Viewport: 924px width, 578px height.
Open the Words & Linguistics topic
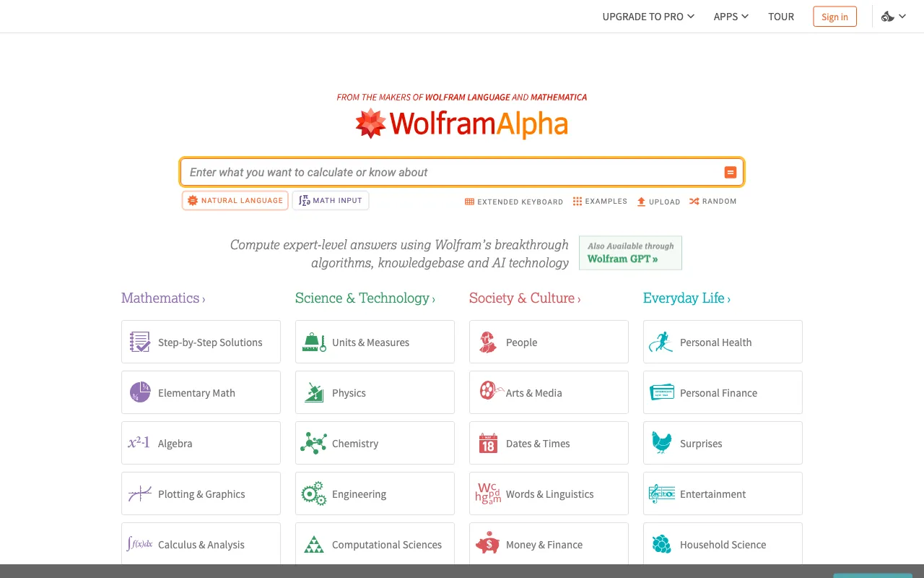549,493
